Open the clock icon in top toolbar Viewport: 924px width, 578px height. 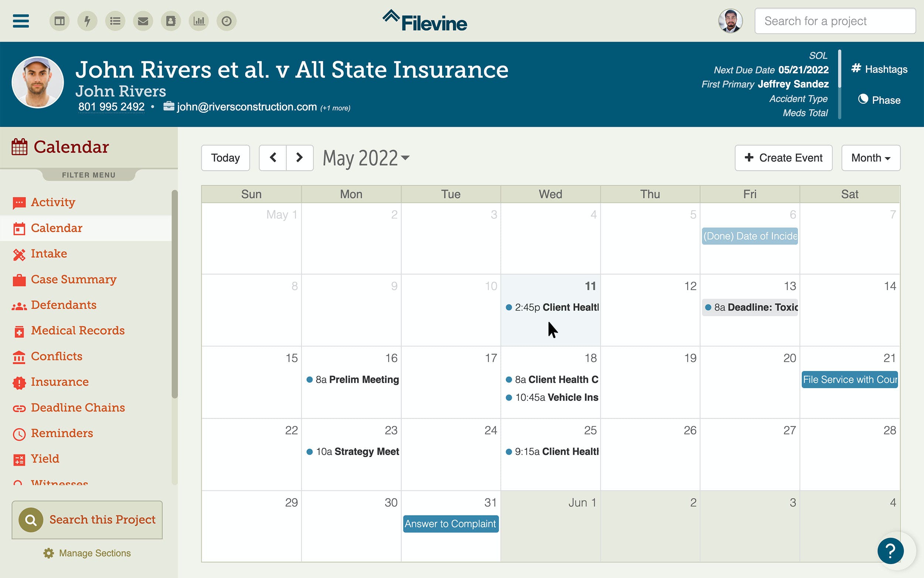point(227,21)
